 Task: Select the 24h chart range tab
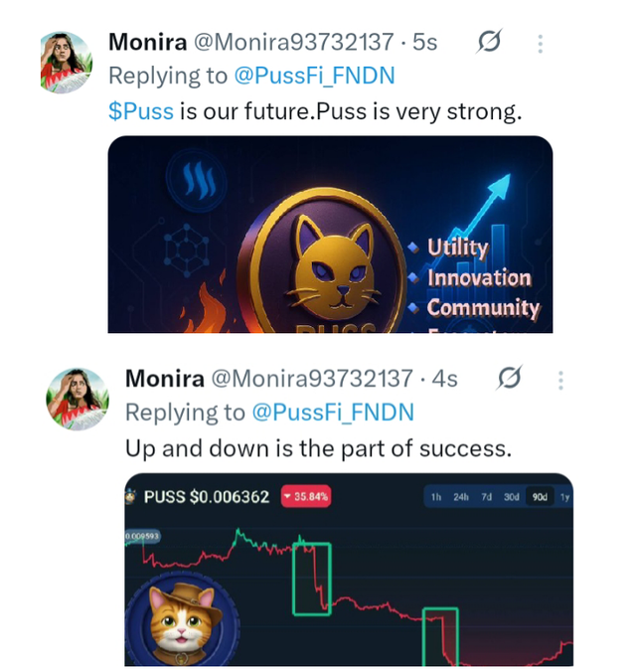point(461,497)
